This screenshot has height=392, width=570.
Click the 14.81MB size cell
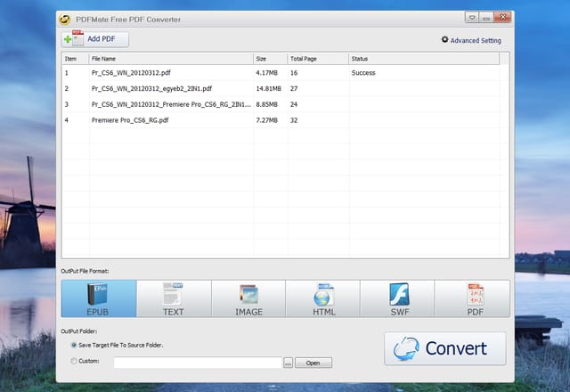(x=268, y=88)
